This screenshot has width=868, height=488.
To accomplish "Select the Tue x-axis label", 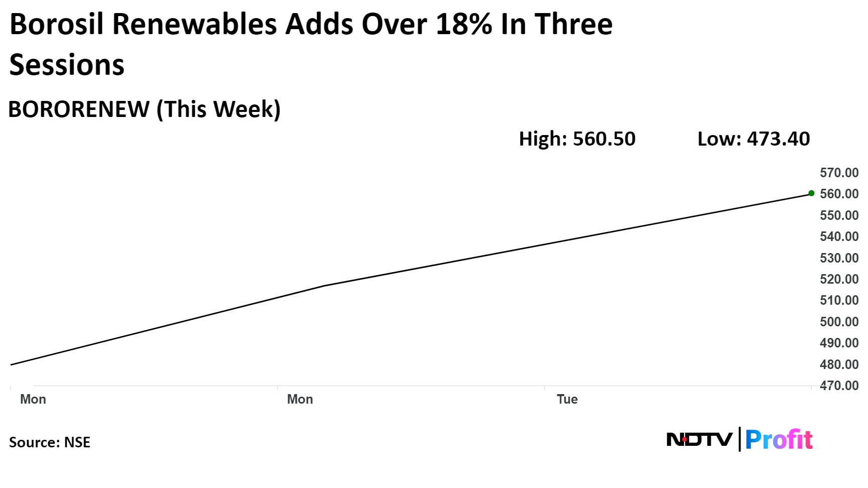I will click(567, 399).
